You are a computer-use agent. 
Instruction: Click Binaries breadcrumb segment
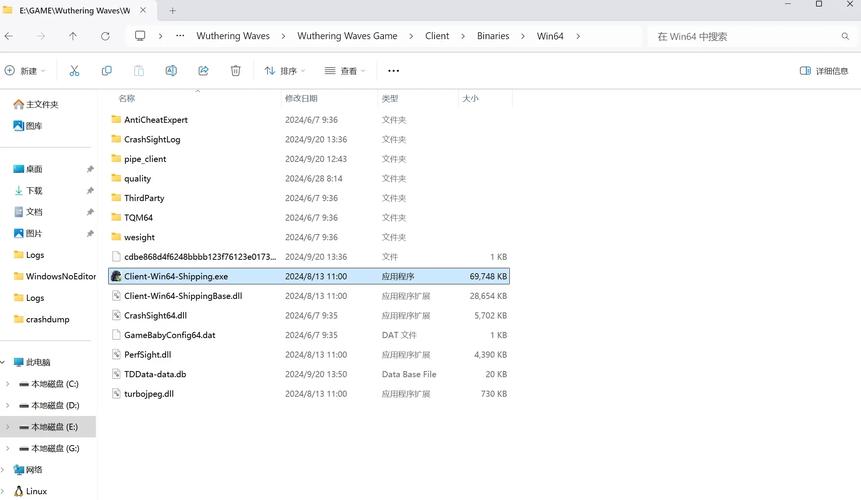point(493,36)
